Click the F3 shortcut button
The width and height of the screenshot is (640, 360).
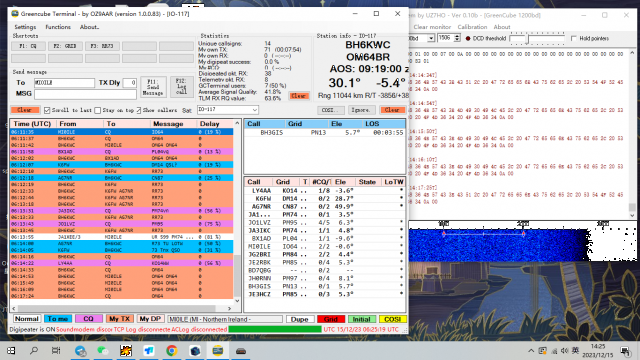coord(102,46)
